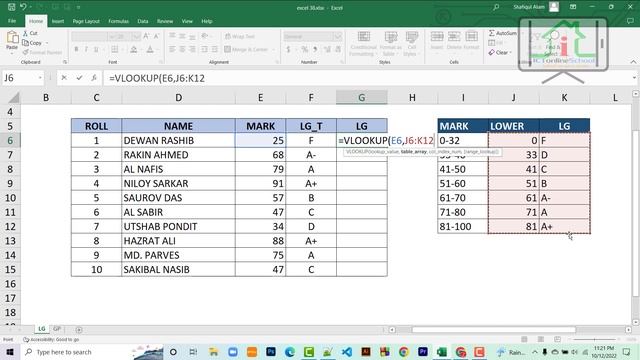Open the Name Box dropdown arrow

point(40,78)
